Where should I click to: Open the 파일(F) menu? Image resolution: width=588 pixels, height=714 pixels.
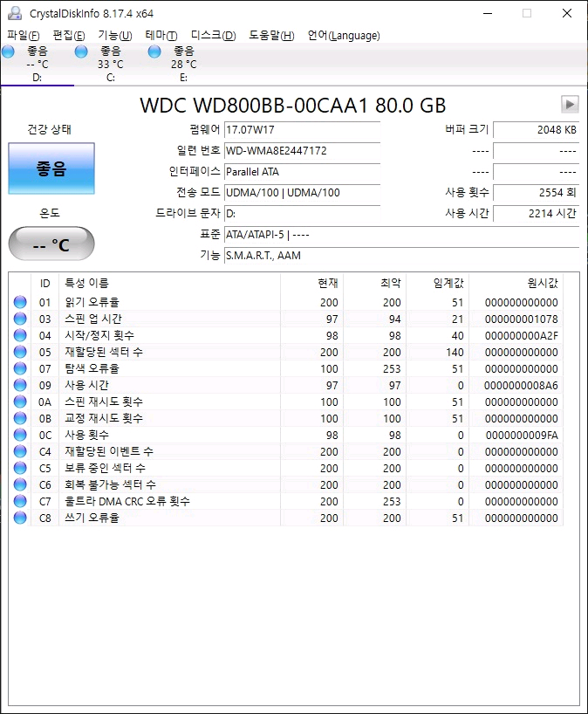(24, 36)
